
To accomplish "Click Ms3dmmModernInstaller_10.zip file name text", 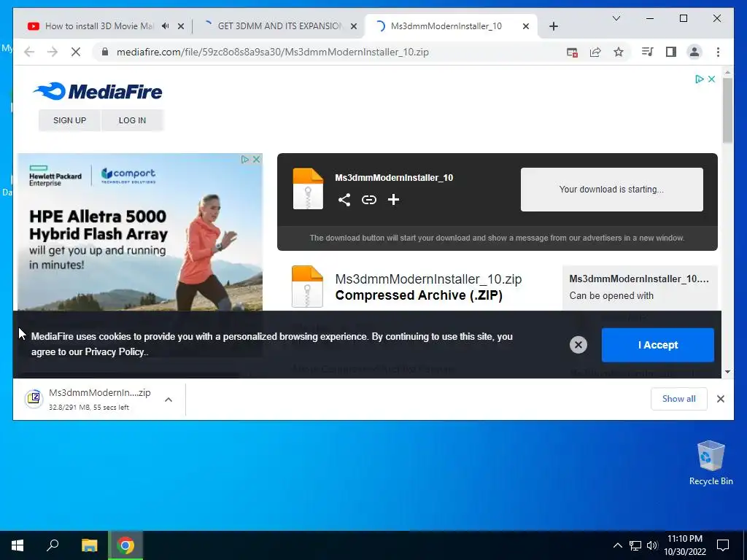I will [428, 279].
